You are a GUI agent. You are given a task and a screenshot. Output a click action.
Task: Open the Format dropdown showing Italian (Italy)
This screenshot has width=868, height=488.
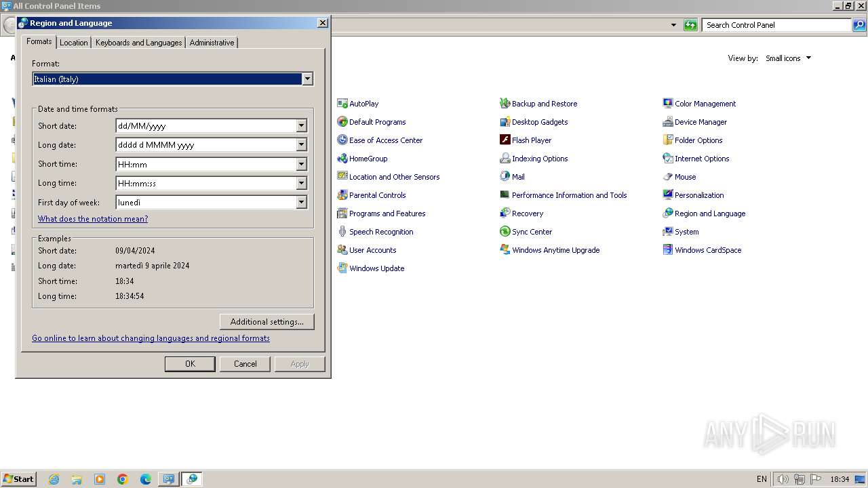tap(172, 79)
